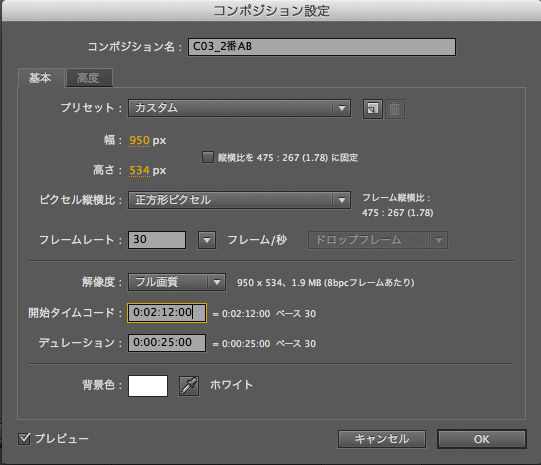This screenshot has width=541, height=465.
Task: Open the ピクセル縦横比 dropdown
Action: [239, 200]
